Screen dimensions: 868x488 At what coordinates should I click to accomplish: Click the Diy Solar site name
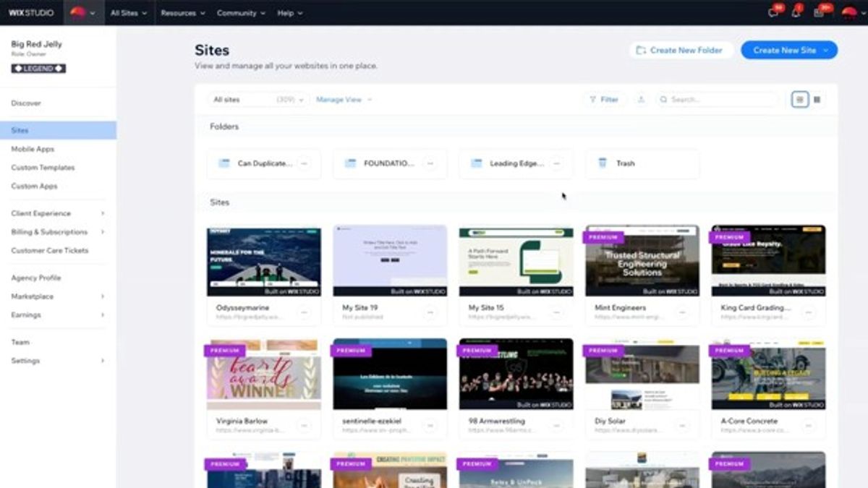click(610, 421)
